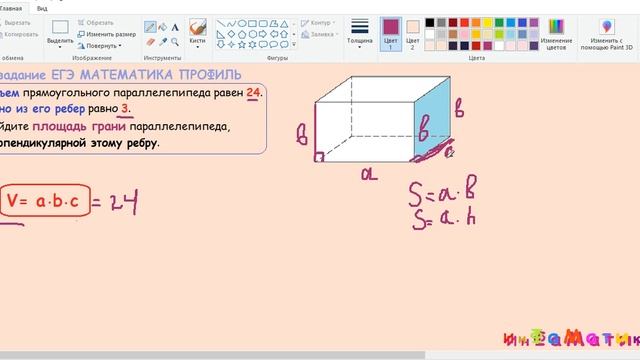Choose the Pentagon shape
640x360 pixels.
[x=242, y=34]
